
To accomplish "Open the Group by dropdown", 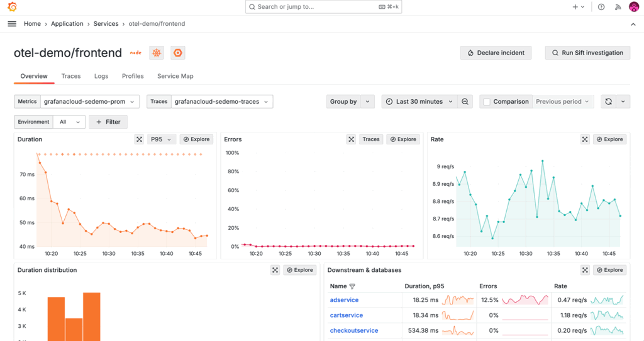I will coord(350,102).
